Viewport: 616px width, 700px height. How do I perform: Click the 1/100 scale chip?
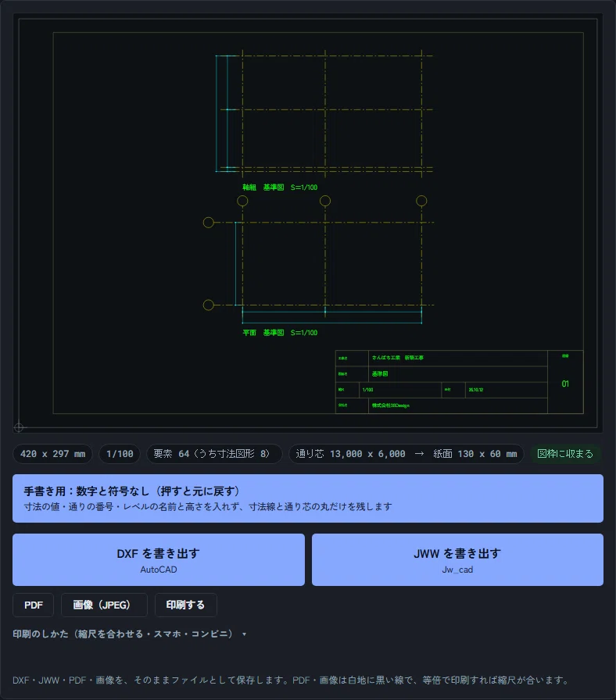click(x=120, y=454)
